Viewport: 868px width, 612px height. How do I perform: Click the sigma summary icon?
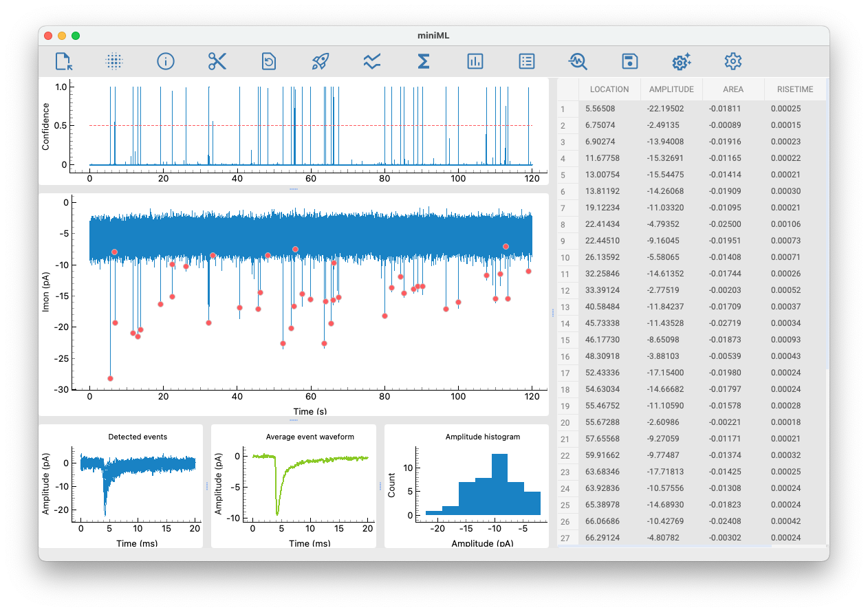(424, 61)
